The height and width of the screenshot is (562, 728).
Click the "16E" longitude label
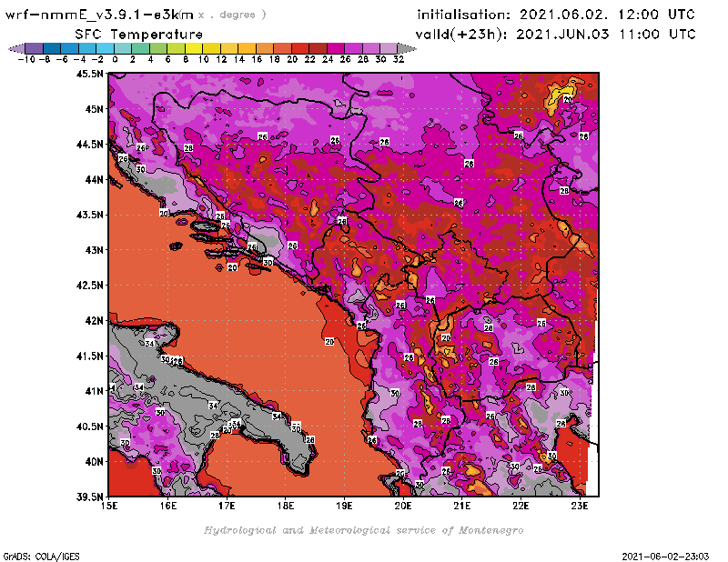click(x=168, y=507)
